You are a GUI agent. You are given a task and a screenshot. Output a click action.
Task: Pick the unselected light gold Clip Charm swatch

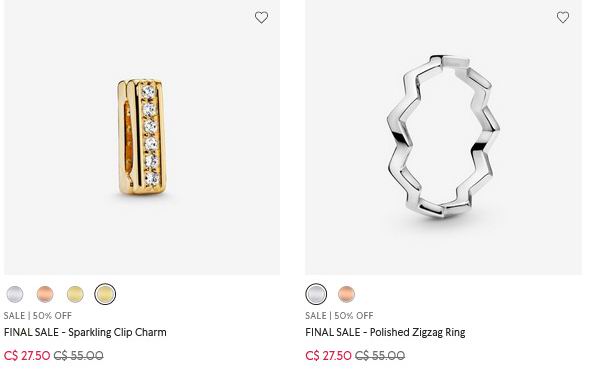pyautogui.click(x=75, y=294)
